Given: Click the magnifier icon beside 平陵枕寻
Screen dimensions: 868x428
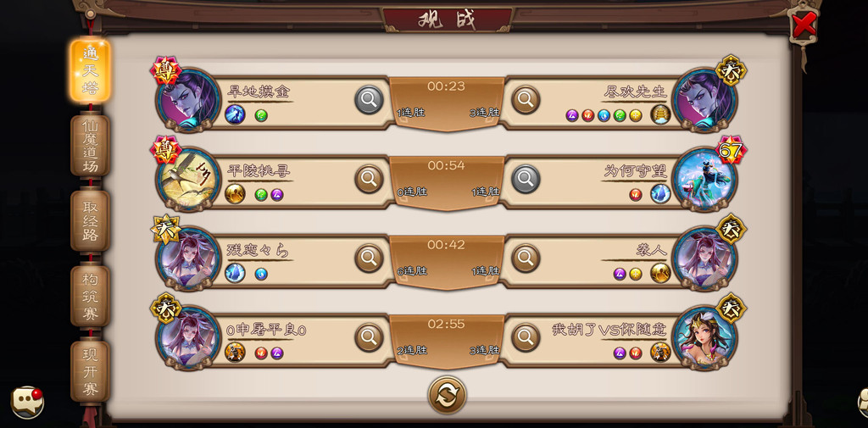Looking at the screenshot, I should [369, 179].
